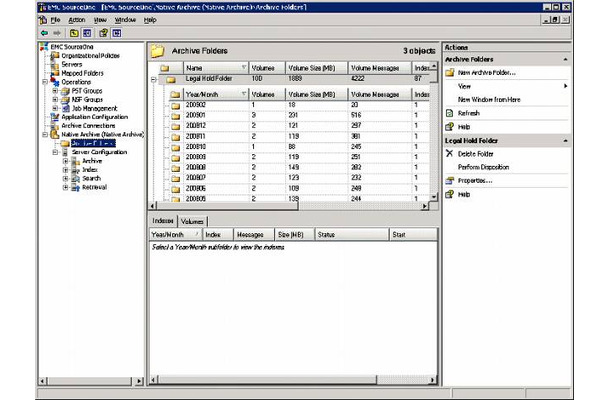Select EMC SourceOne root node

coord(72,47)
